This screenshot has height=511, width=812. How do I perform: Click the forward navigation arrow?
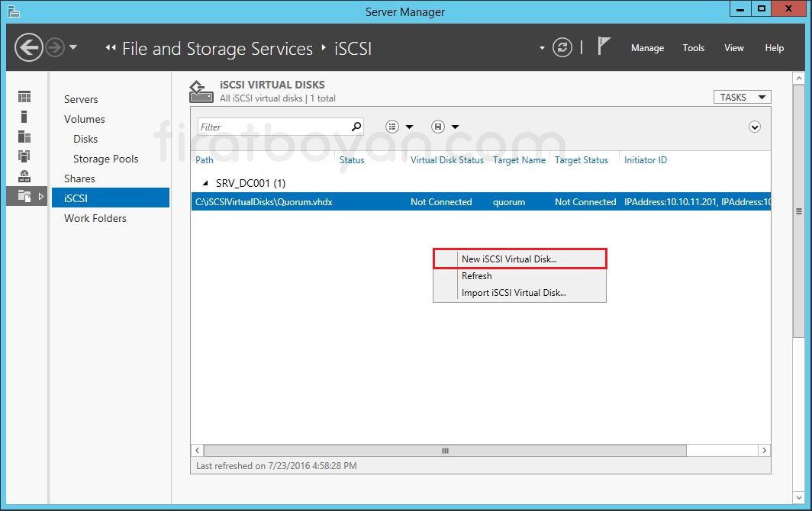(55, 47)
